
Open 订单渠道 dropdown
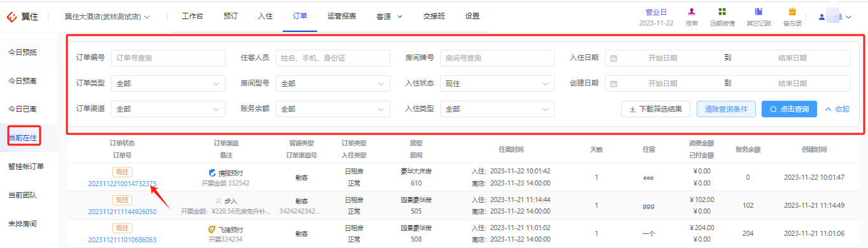point(168,109)
